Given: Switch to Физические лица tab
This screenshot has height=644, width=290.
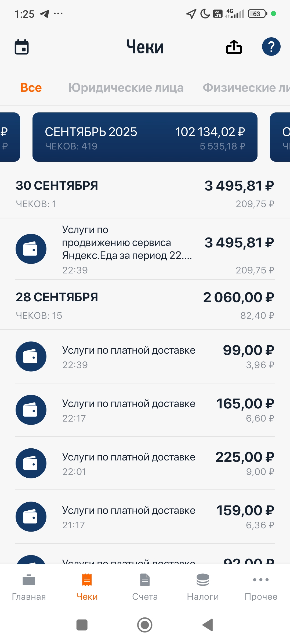Looking at the screenshot, I should click(x=246, y=88).
